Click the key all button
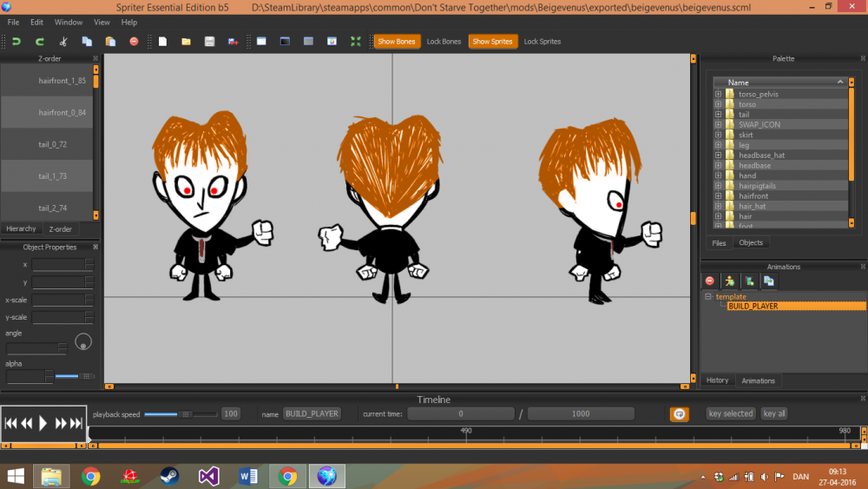 tap(774, 413)
